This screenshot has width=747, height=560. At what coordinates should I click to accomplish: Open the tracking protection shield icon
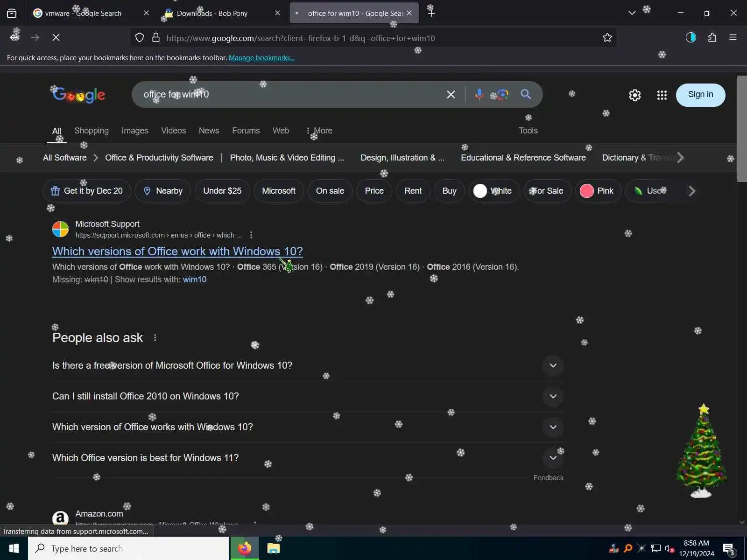click(x=140, y=38)
